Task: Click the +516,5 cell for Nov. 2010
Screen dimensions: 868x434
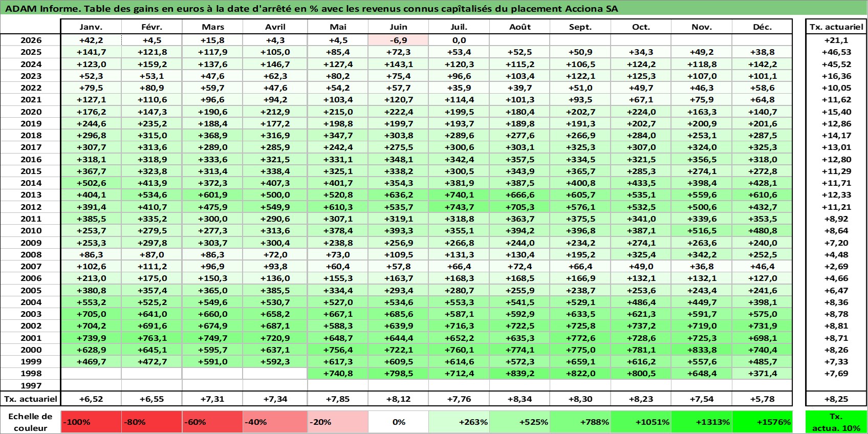Action: (x=702, y=230)
